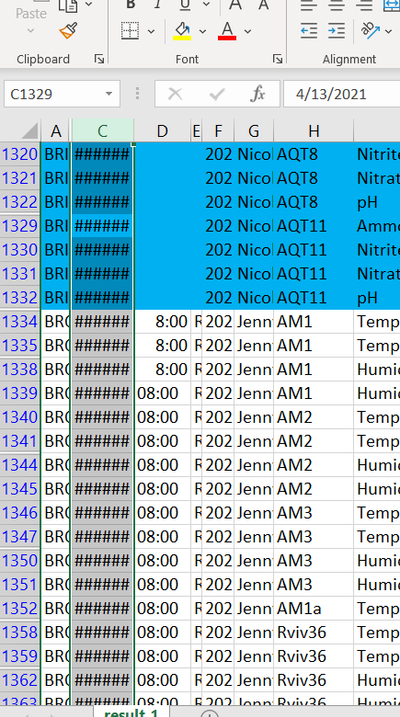Viewport: 400px width, 717px height.
Task: Open the font color palette dropdown
Action: pyautogui.click(x=248, y=32)
